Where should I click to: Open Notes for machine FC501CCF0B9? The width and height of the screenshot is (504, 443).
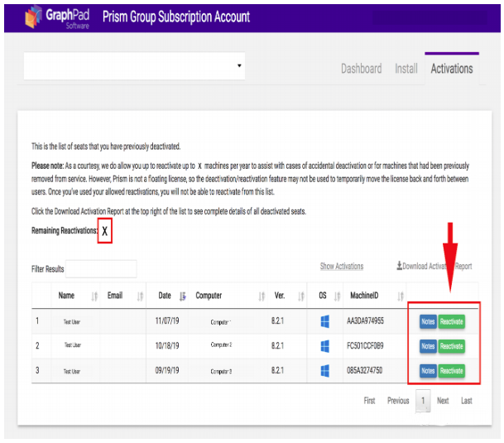428,346
